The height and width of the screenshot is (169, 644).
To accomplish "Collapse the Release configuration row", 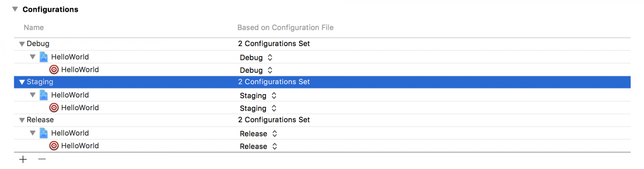I will tap(22, 120).
